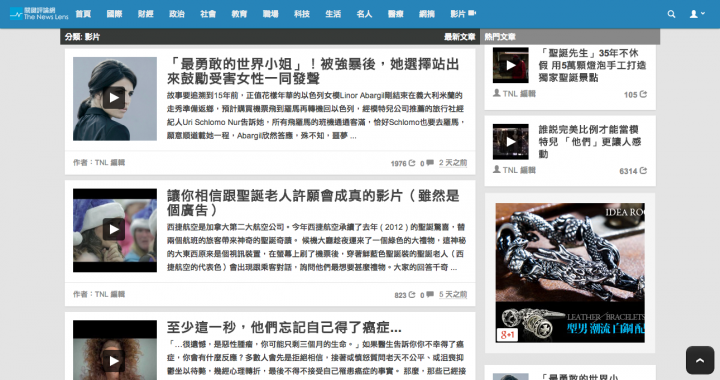720x380 pixels.
Task: Click comment icon on 最勇敢的世界小姐 article
Action: (430, 163)
